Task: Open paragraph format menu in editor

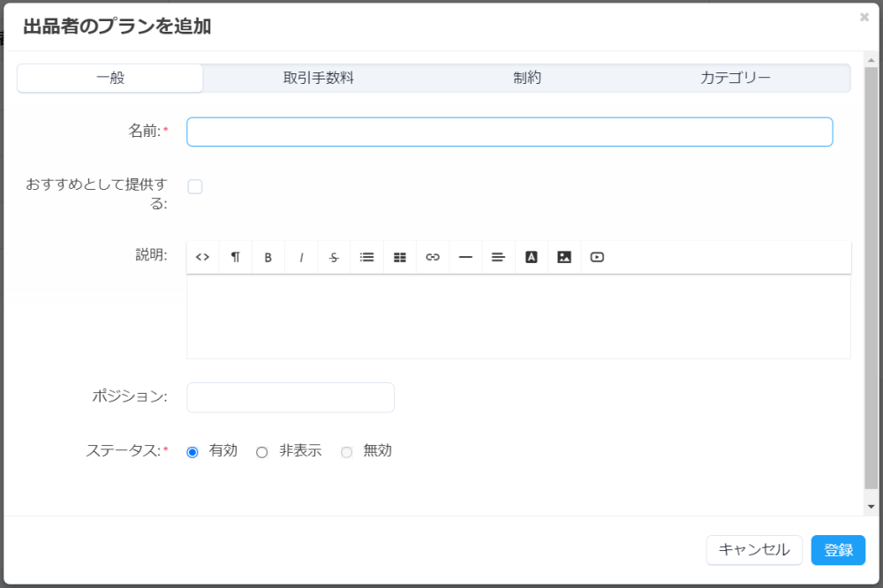Action: tap(236, 258)
